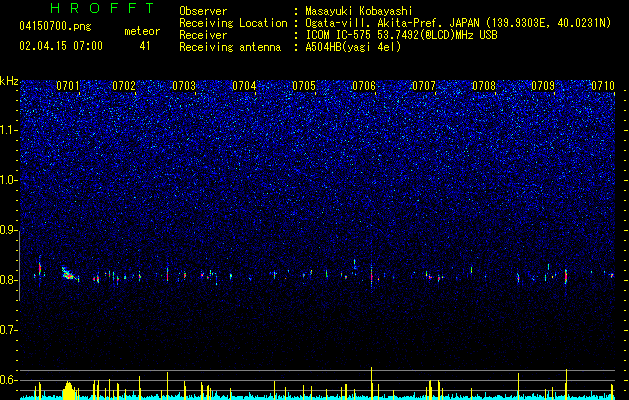
Task: Click the date stamp 02.04.15 07:00
Action: [61, 46]
